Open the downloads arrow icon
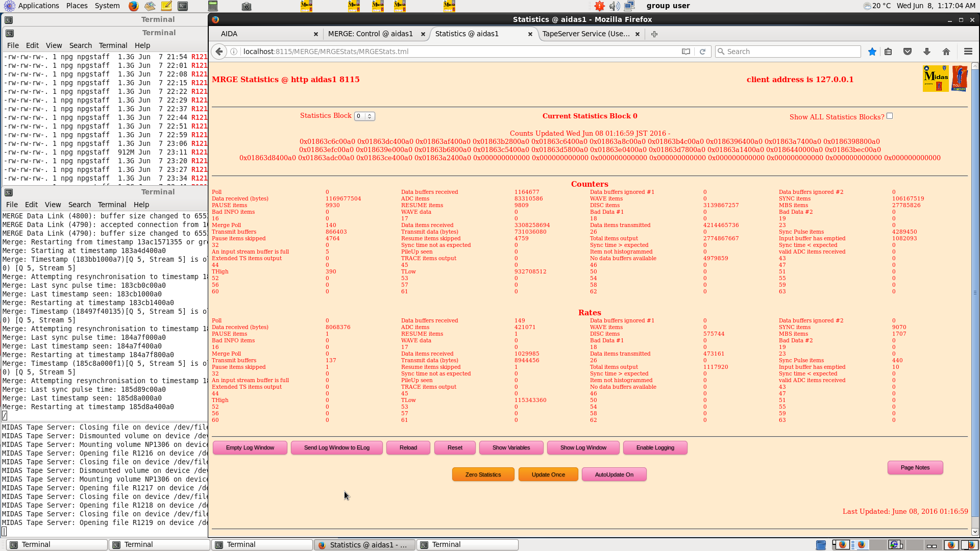This screenshot has height=551, width=980. (x=927, y=52)
